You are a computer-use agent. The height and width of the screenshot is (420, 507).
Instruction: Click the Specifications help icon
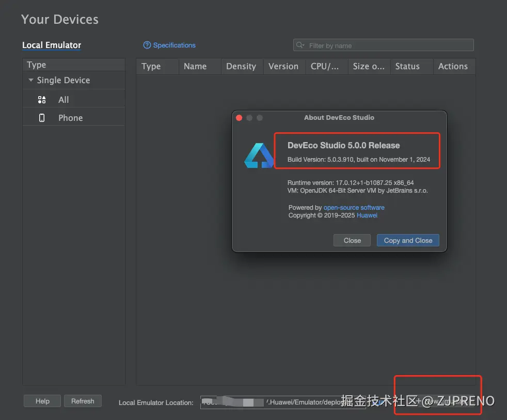click(x=147, y=45)
